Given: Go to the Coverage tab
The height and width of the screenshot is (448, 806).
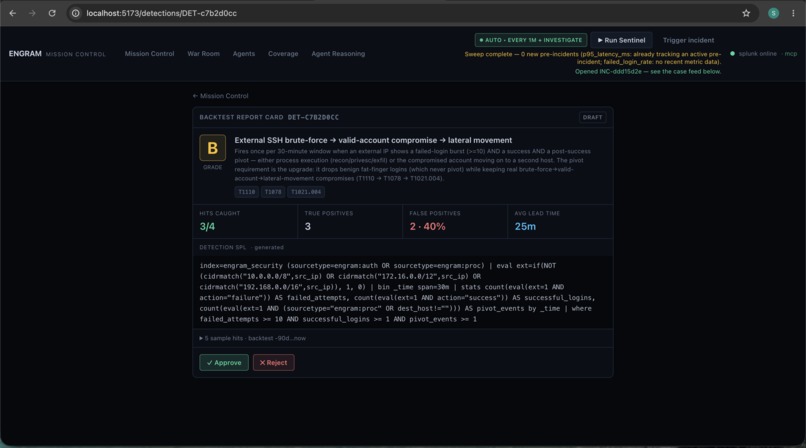Looking at the screenshot, I should pos(283,53).
